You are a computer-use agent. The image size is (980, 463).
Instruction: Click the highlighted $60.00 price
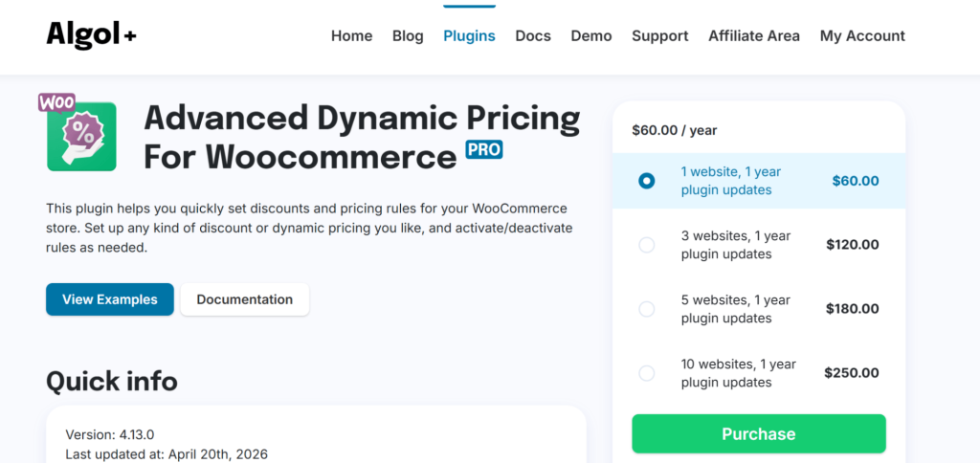pyautogui.click(x=856, y=181)
